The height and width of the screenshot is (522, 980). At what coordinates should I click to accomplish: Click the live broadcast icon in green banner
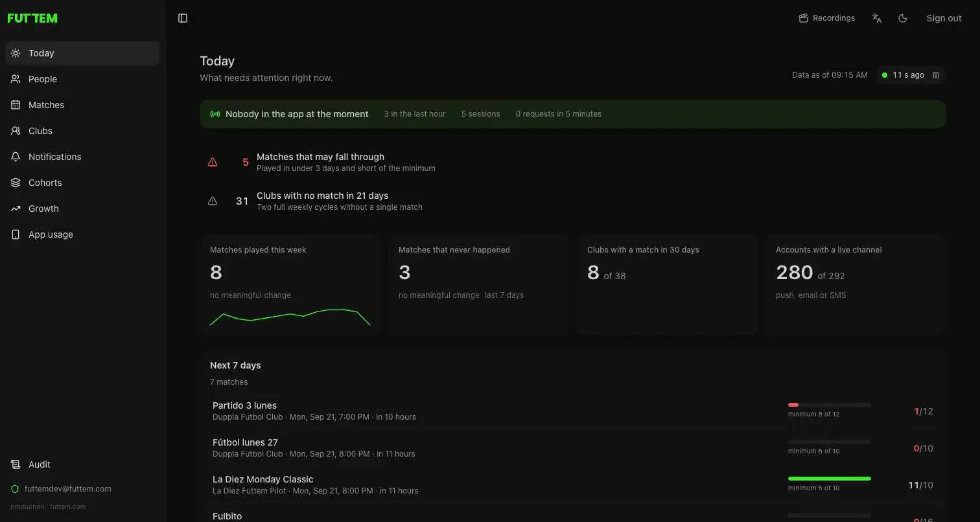pyautogui.click(x=215, y=114)
